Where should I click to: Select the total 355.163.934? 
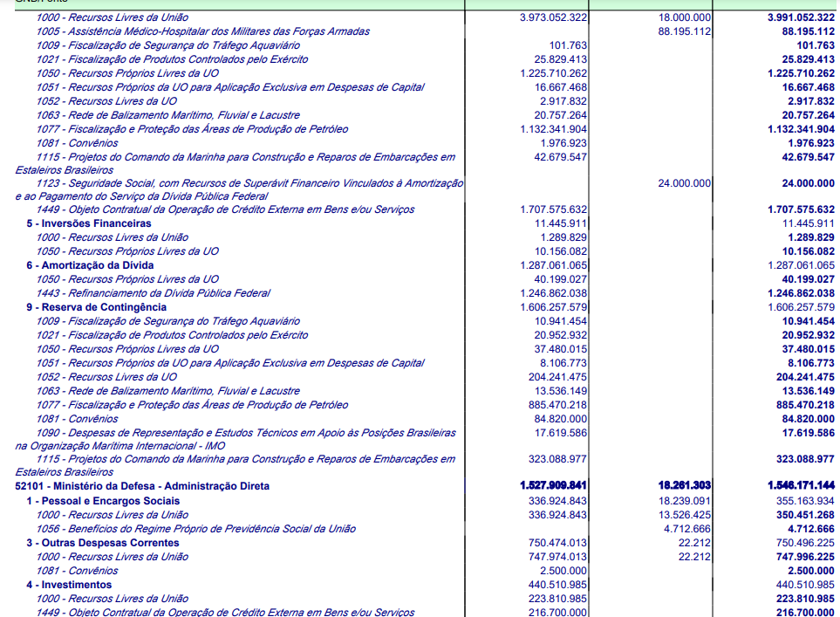[x=805, y=501]
